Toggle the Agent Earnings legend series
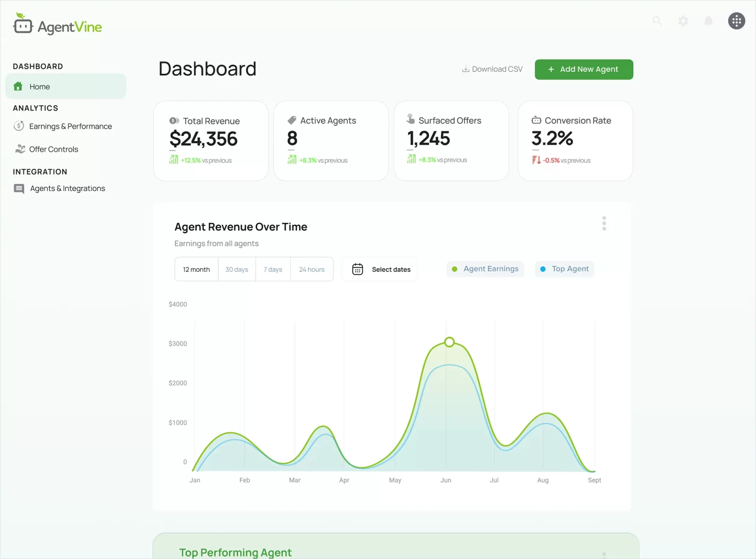Image resolution: width=756 pixels, height=559 pixels. (x=485, y=269)
